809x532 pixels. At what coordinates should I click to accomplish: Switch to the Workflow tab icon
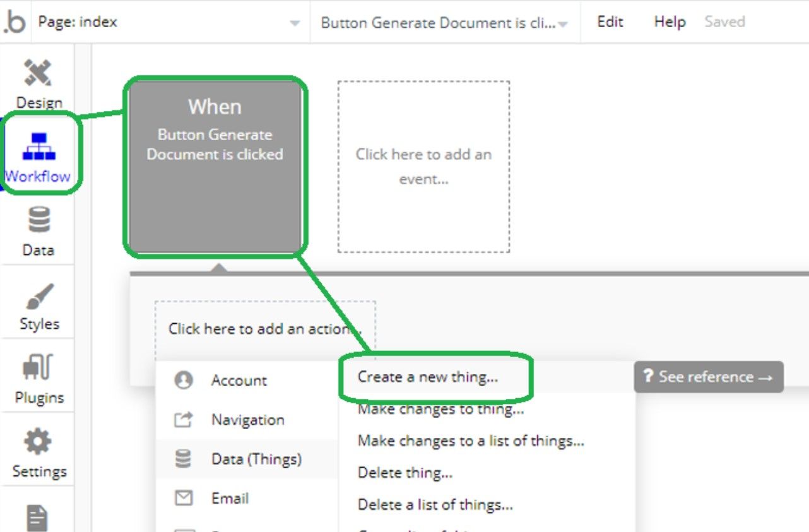point(38,146)
